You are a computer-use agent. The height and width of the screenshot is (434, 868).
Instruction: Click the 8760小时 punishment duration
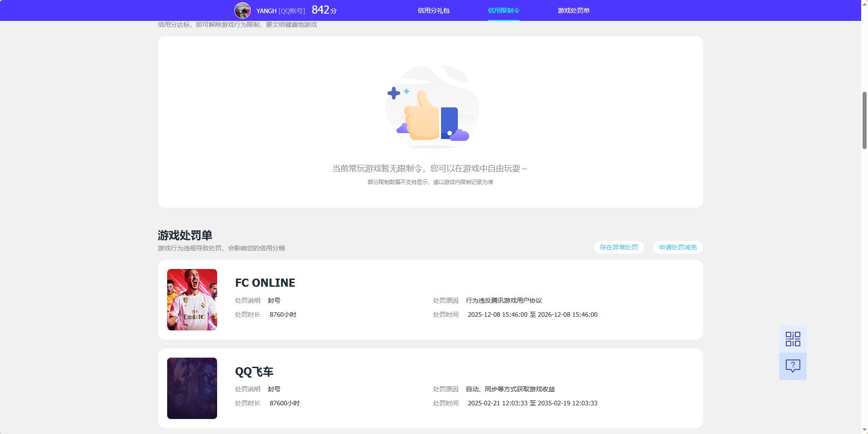coord(283,314)
